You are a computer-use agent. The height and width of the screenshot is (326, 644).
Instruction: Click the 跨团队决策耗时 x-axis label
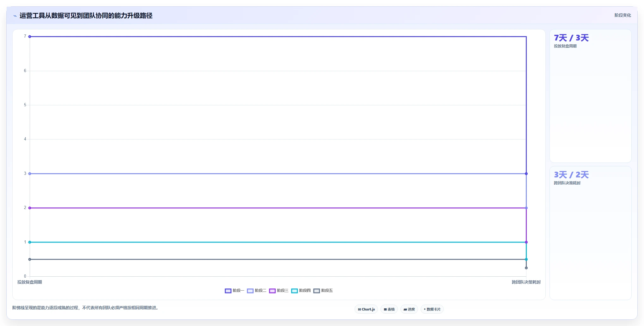[526, 282]
